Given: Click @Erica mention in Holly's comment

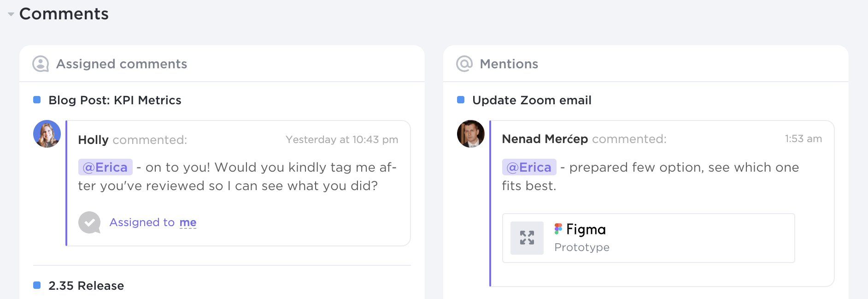Looking at the screenshot, I should (106, 167).
